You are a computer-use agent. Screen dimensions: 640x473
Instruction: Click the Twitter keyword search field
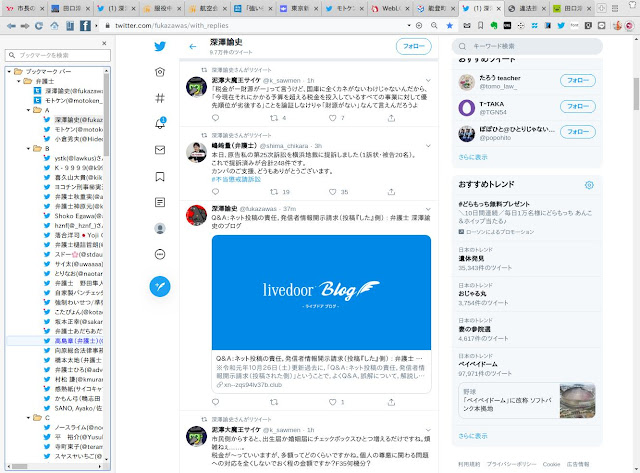click(x=527, y=46)
